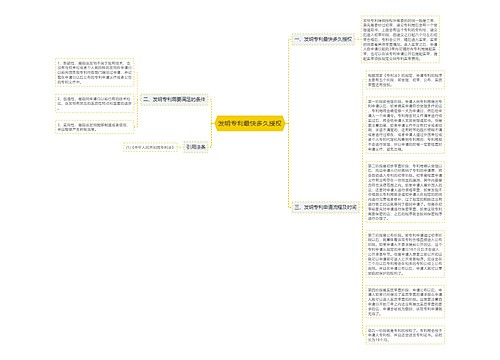Select branch 二、发明专利需要满足的条件
The image size is (500, 360).
click(174, 100)
